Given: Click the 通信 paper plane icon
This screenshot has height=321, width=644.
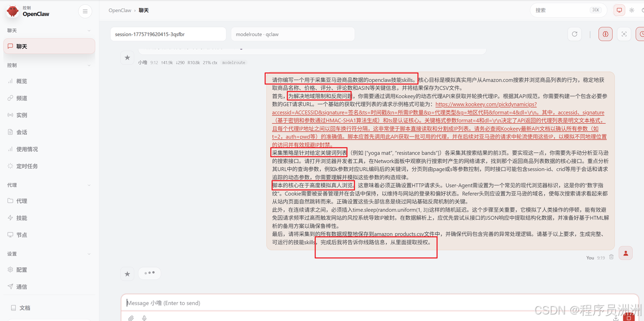Looking at the screenshot, I should tap(11, 287).
